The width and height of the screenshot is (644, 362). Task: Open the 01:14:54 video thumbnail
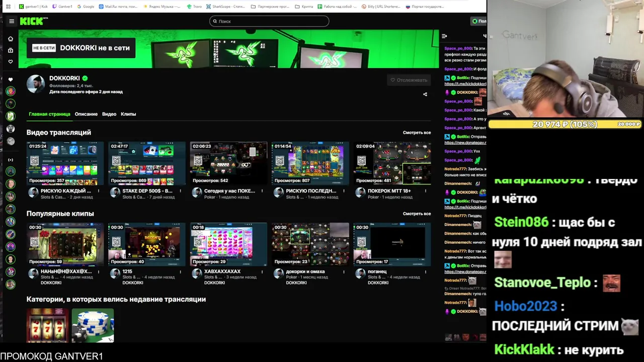(310, 163)
